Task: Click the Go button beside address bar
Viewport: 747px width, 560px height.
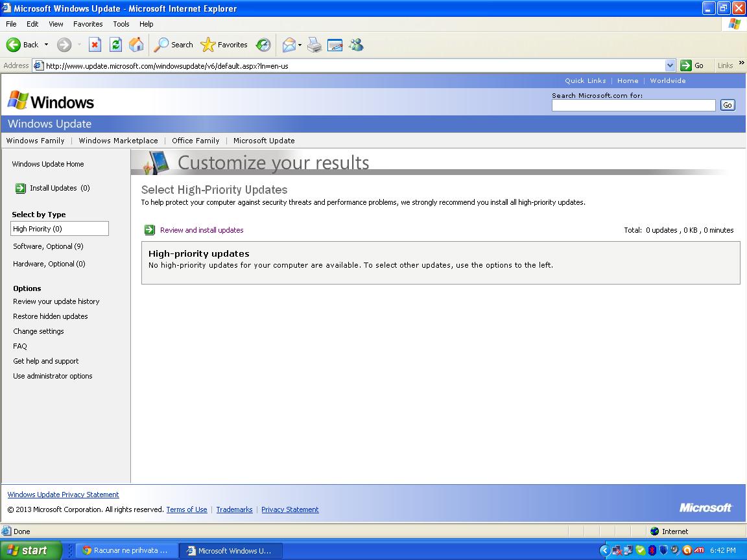Action: 693,65
